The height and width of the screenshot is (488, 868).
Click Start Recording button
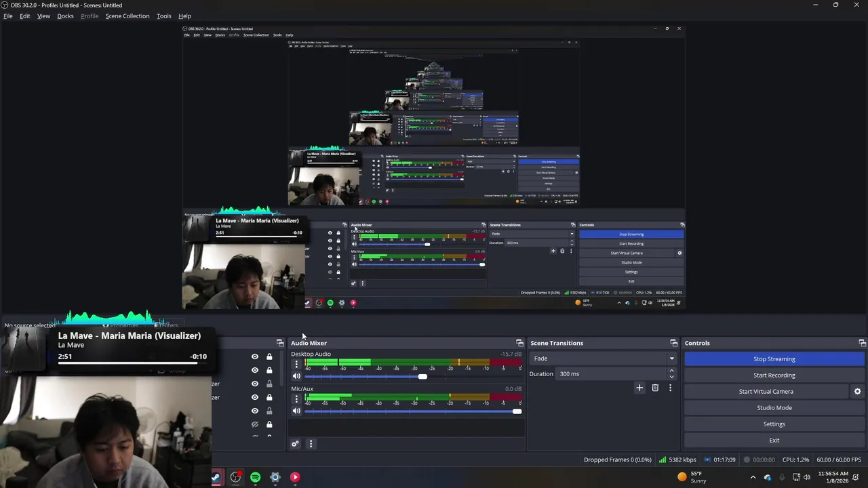click(774, 375)
